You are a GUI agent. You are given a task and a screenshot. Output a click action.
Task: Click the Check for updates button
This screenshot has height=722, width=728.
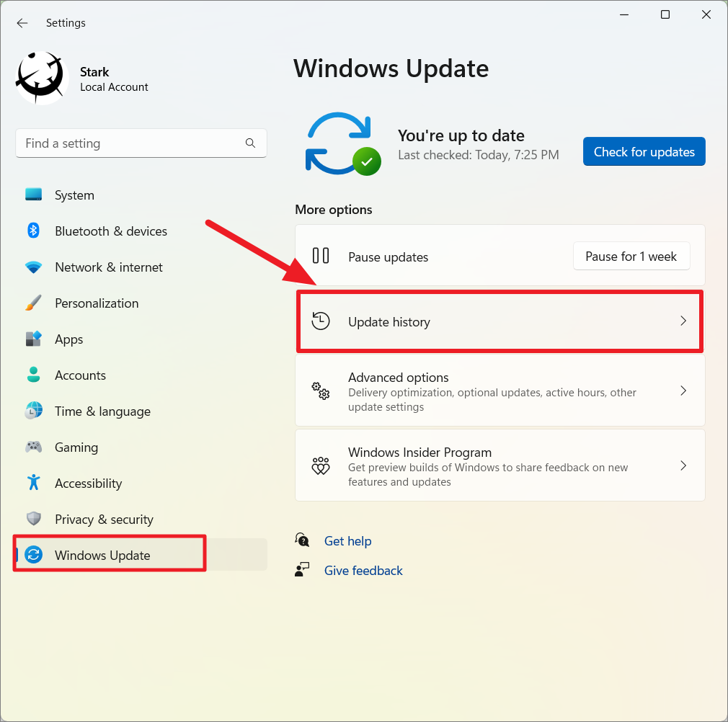(644, 151)
